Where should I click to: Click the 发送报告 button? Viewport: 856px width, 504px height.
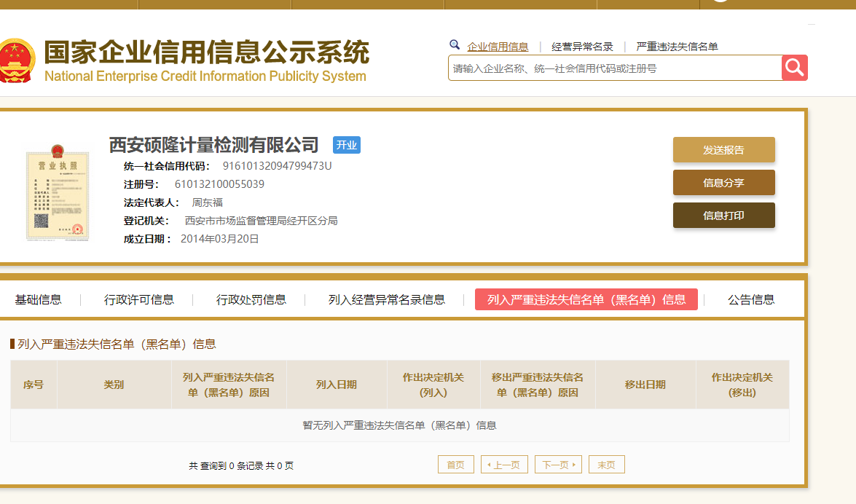pyautogui.click(x=724, y=149)
